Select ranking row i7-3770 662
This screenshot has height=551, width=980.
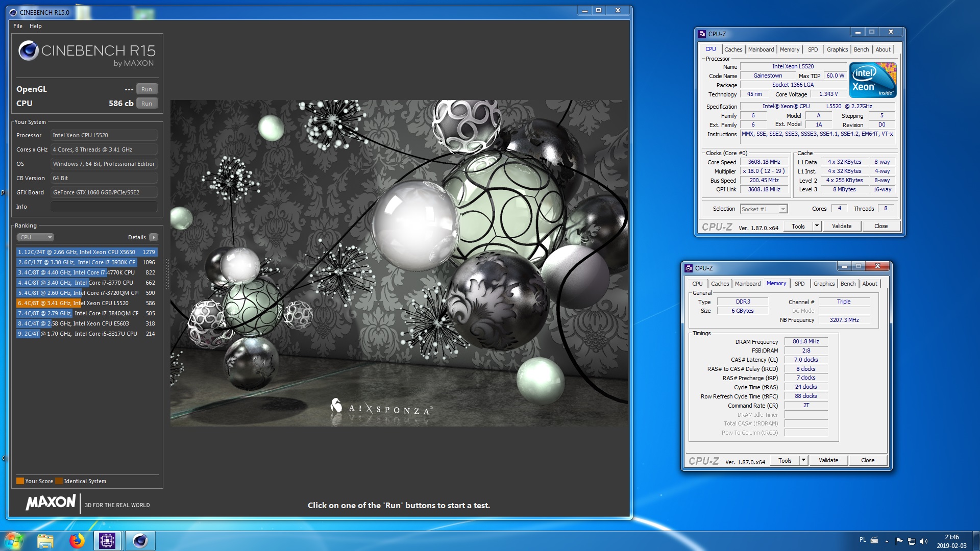point(87,283)
